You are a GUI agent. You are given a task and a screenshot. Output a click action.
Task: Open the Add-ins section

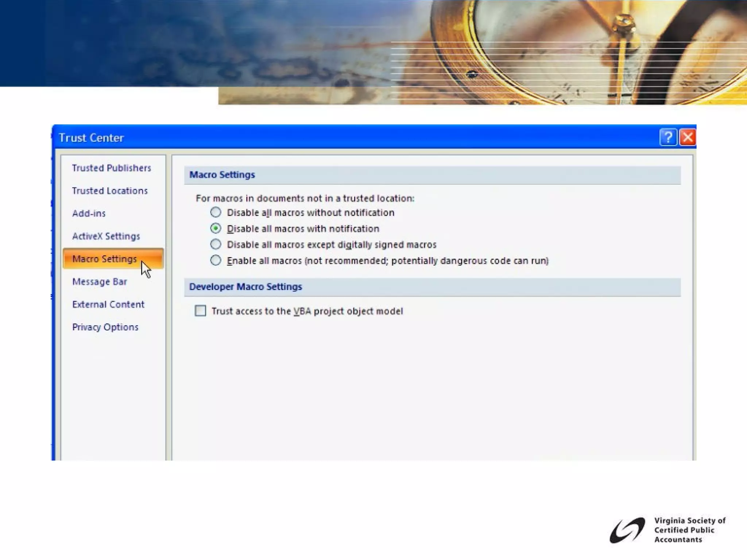[89, 213]
